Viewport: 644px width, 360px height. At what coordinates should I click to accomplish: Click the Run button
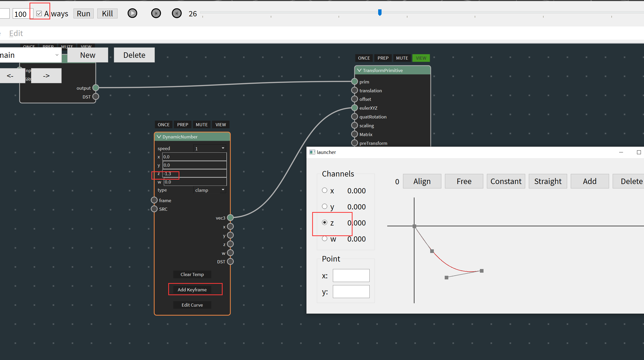83,13
